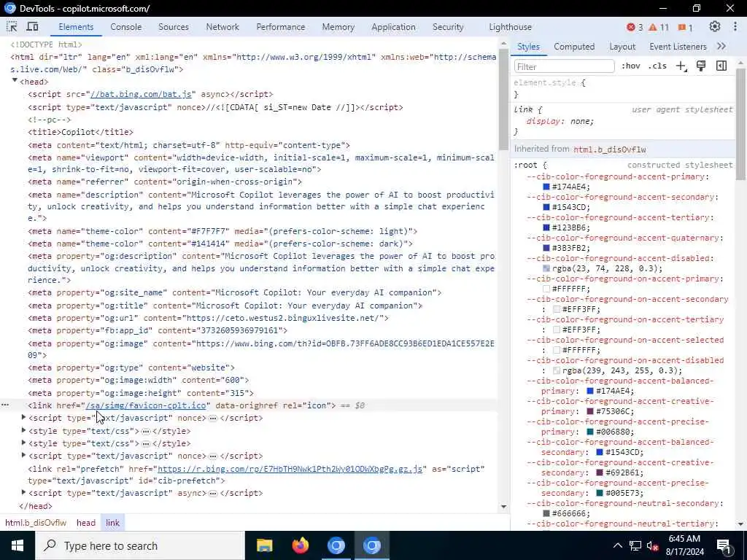Viewport: 747px width, 560px height.
Task: Click the network tray icon
Action: click(x=635, y=545)
